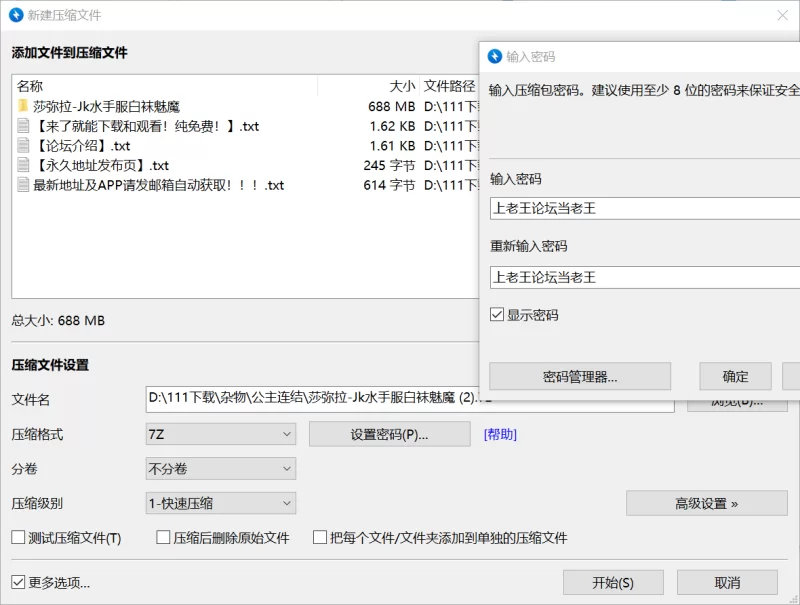Open the 分卷 不分卷 dropdown
This screenshot has height=605, width=800.
point(220,468)
